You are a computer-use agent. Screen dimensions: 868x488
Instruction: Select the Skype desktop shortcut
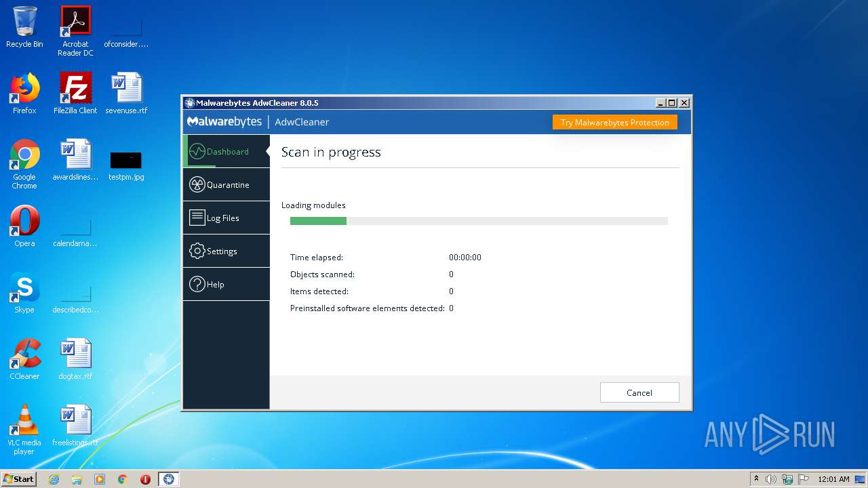click(24, 293)
